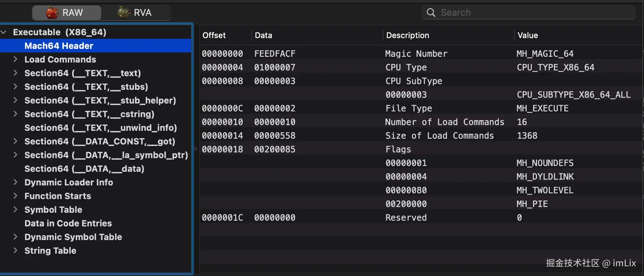
Task: Switch to RAW address mode
Action: point(67,13)
